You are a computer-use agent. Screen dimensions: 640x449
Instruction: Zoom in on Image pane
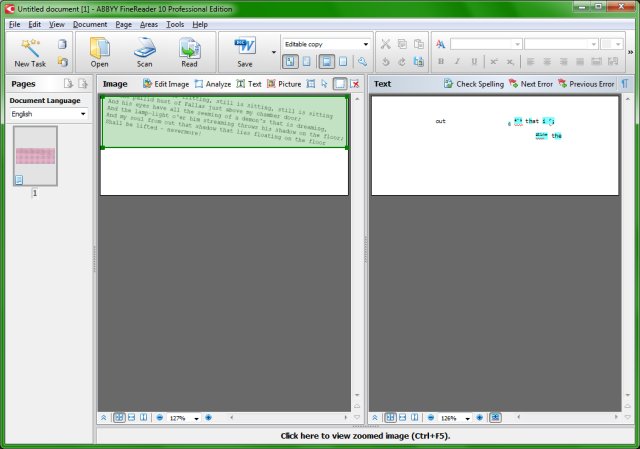point(209,418)
